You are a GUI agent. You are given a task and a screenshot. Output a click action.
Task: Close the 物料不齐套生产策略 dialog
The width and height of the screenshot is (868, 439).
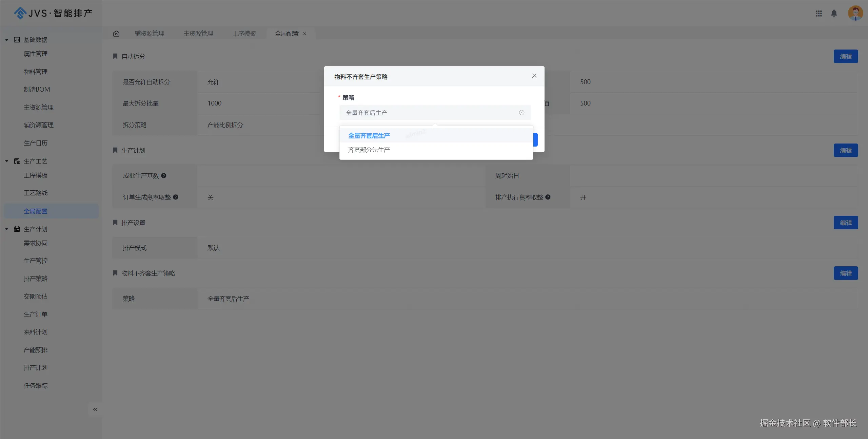[x=534, y=76]
